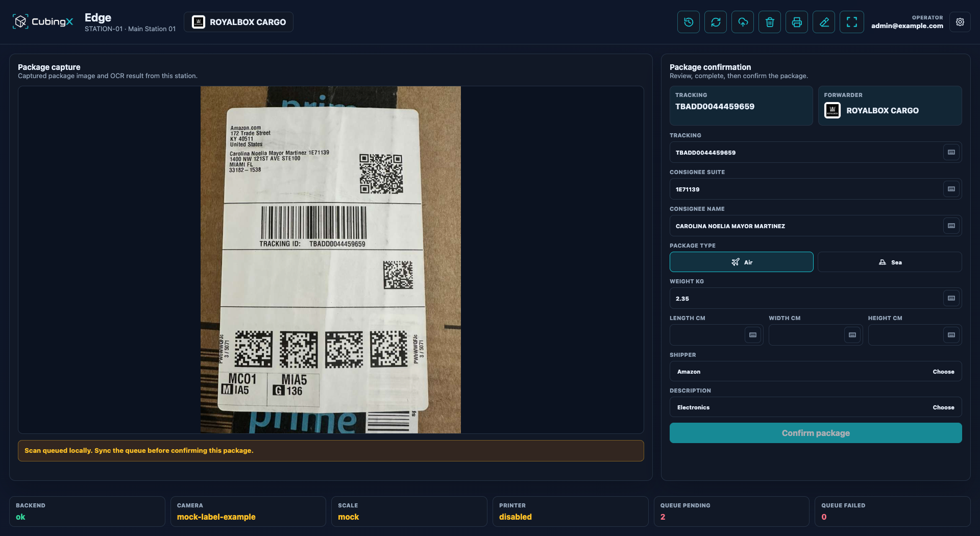The height and width of the screenshot is (536, 980).
Task: Open keyboard for the Weight KG field
Action: 951,298
